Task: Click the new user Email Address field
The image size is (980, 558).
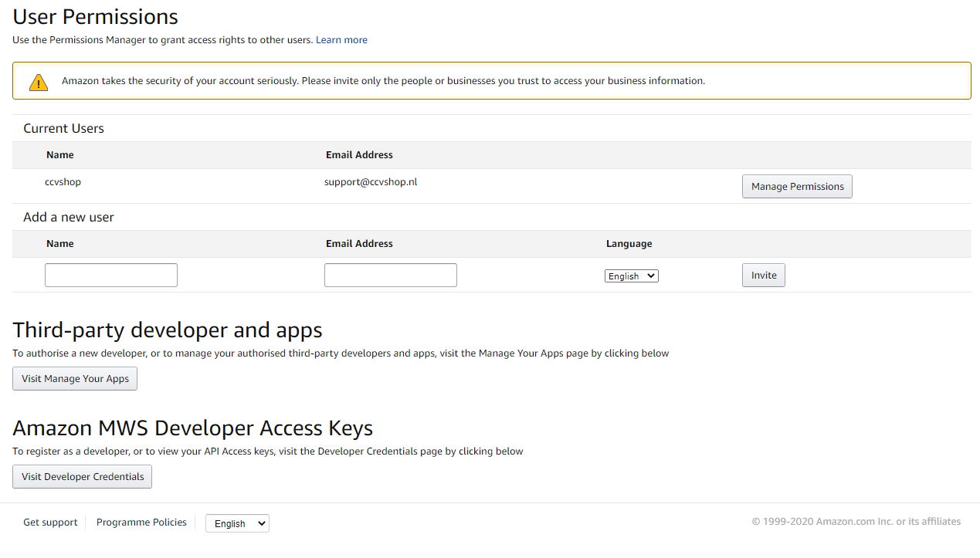Action: 391,276
